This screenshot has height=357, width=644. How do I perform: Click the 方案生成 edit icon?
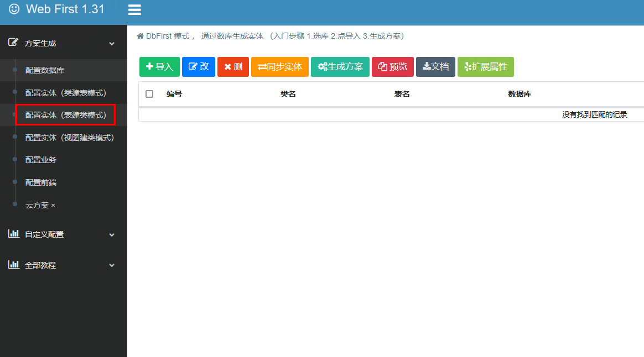[x=13, y=42]
